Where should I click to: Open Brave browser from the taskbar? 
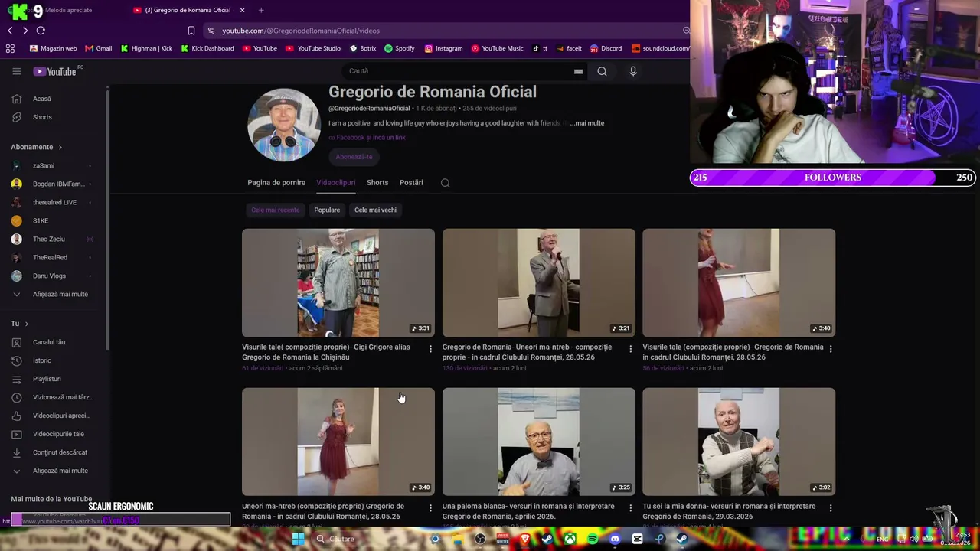[x=525, y=539]
